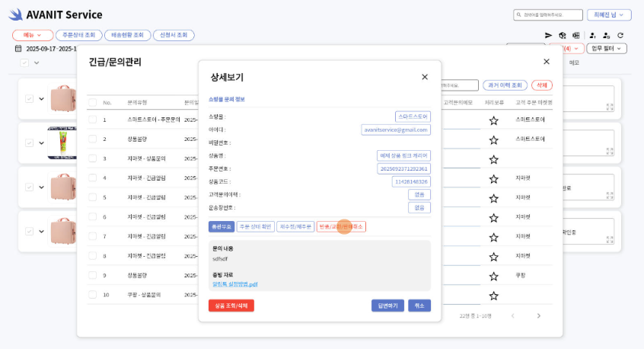The height and width of the screenshot is (349, 644).
Task: Expand the 업무 필터 dropdown
Action: pos(606,49)
